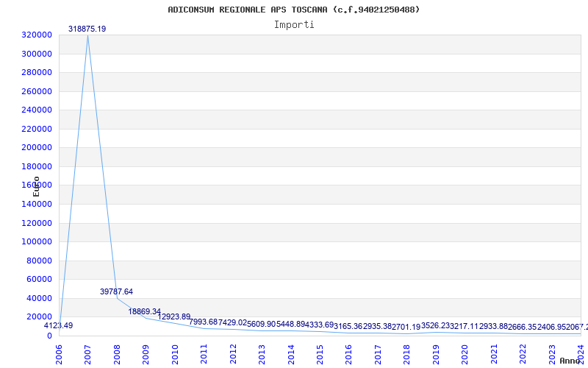Click the y-axis value 240000
The image size is (588, 368).
click(x=36, y=110)
